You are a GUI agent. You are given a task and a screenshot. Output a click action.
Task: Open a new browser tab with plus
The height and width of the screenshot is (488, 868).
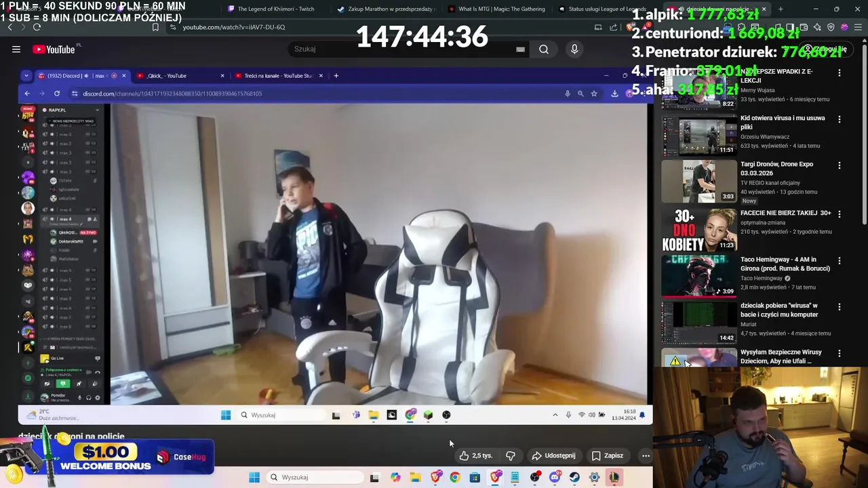(x=781, y=9)
